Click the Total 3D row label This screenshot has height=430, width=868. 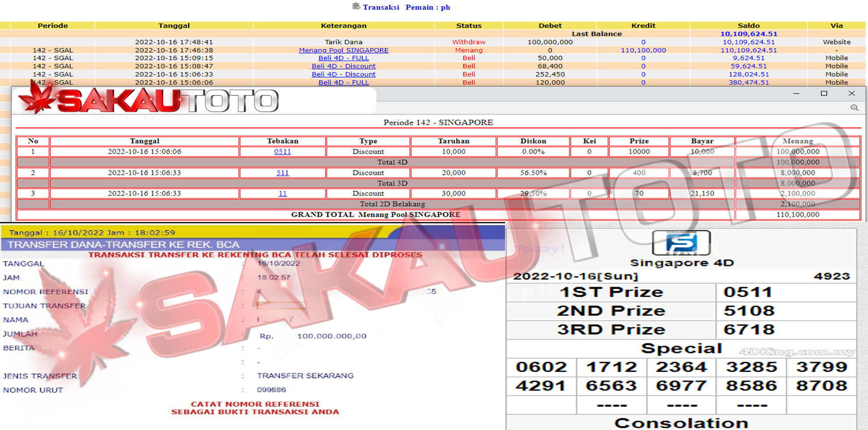(x=392, y=183)
